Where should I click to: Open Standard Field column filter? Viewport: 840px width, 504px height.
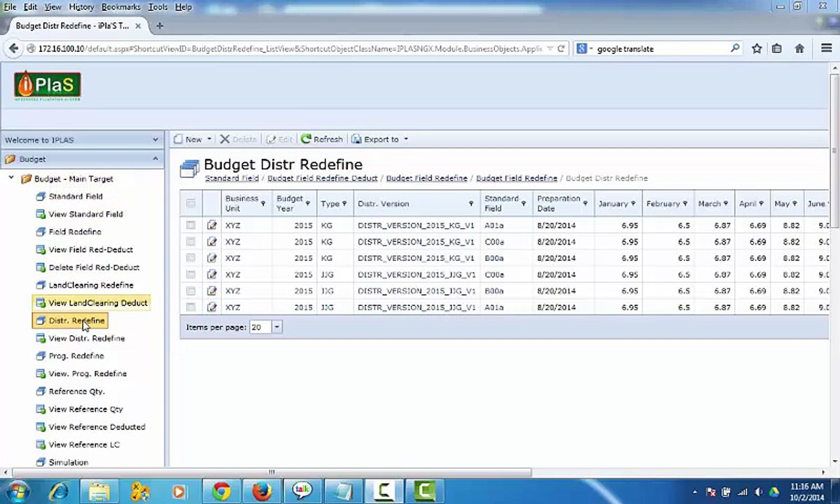pyautogui.click(x=524, y=204)
